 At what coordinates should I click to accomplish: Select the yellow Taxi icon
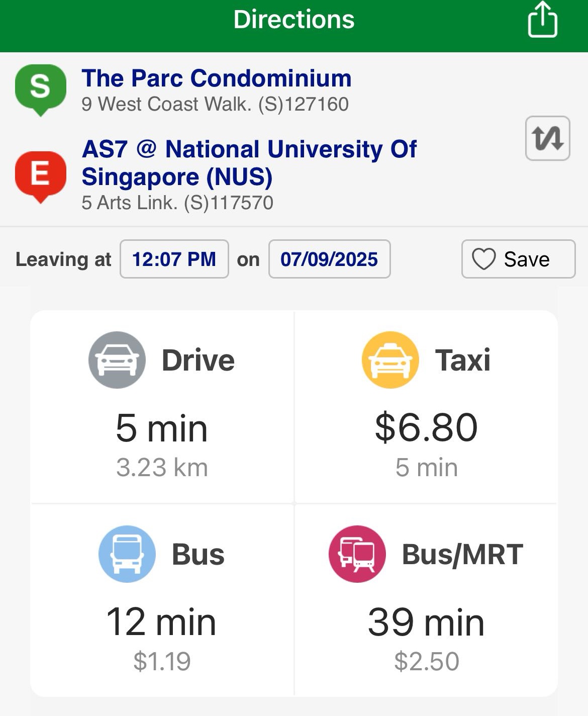pos(390,360)
